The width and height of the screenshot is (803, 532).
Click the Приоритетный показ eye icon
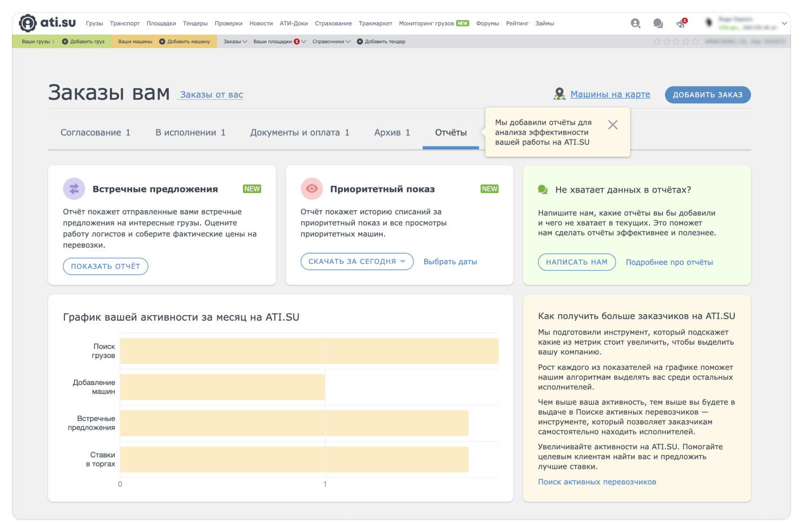click(x=312, y=189)
